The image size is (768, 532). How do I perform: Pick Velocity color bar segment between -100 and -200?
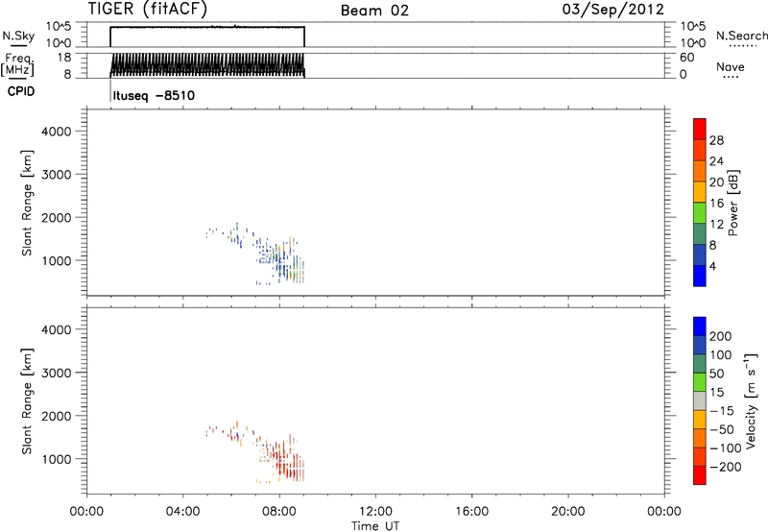(700, 456)
